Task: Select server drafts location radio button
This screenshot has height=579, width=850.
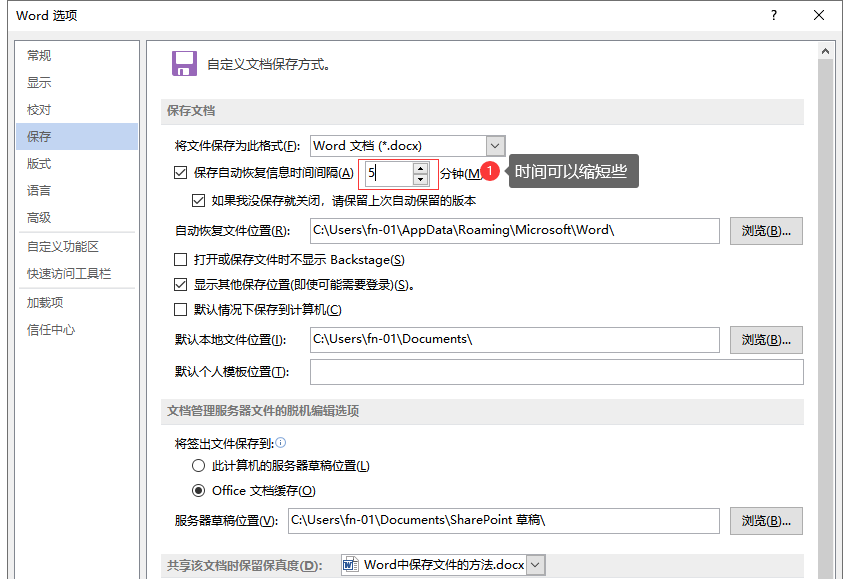Action: [198, 466]
